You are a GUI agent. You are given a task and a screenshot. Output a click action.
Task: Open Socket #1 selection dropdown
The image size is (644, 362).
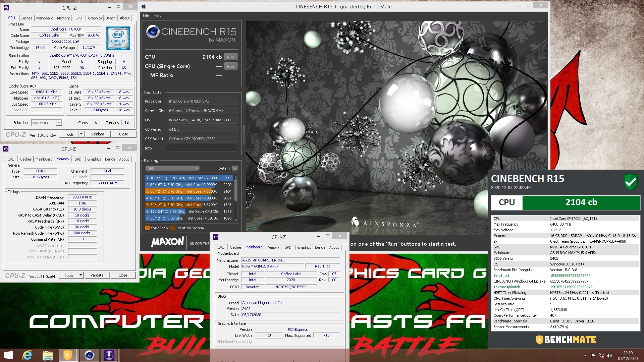46,123
